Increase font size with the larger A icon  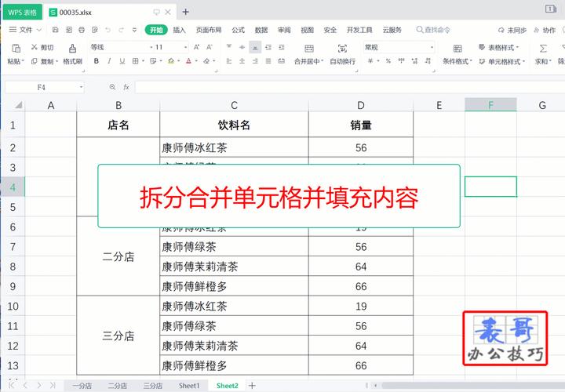[196, 47]
